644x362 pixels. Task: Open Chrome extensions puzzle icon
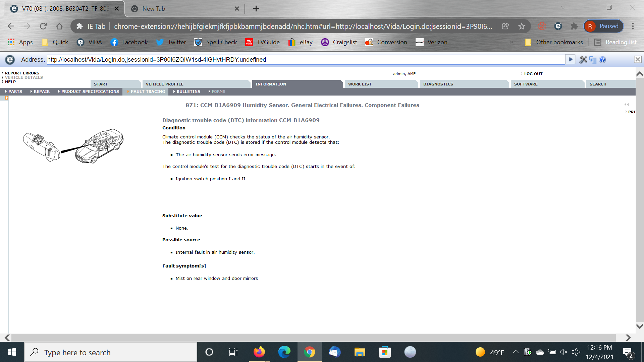[574, 26]
